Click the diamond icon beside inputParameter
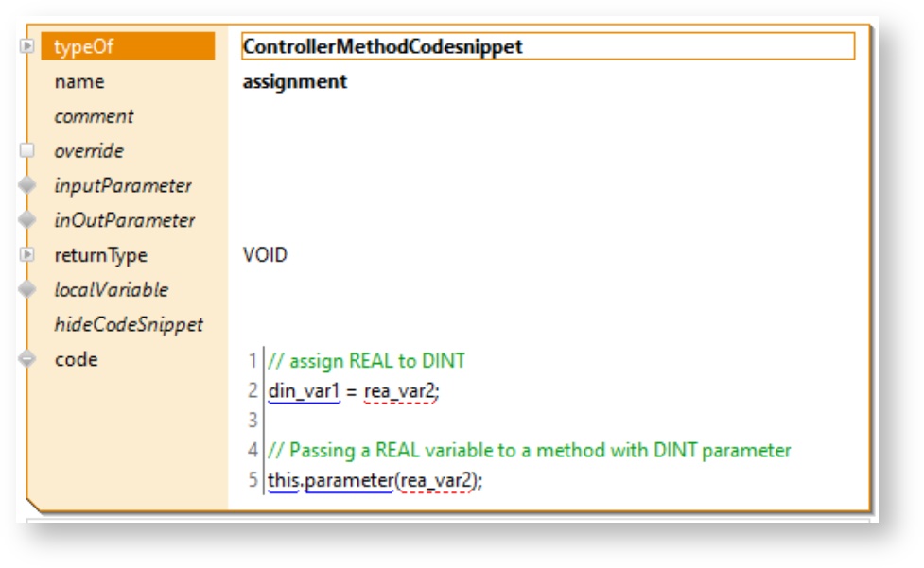The image size is (924, 568). [x=27, y=186]
